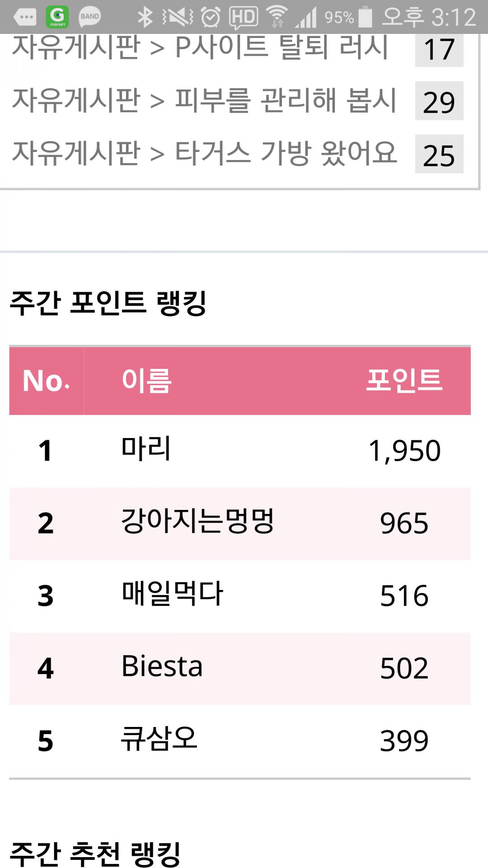Tap the Gmarket notification icon

click(x=57, y=17)
